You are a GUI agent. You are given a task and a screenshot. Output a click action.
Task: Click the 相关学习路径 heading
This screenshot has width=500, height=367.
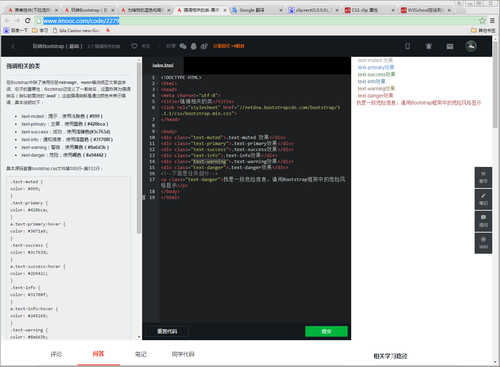[x=390, y=356]
